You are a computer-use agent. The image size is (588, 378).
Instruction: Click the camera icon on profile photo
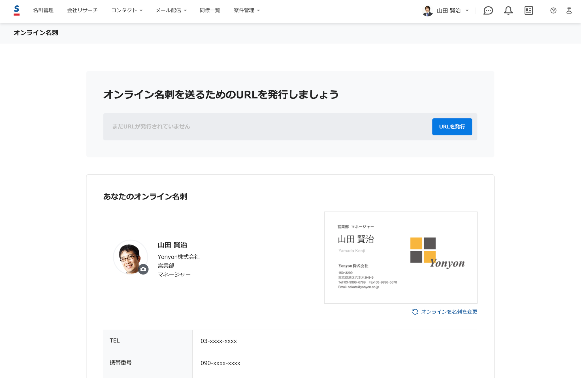143,269
